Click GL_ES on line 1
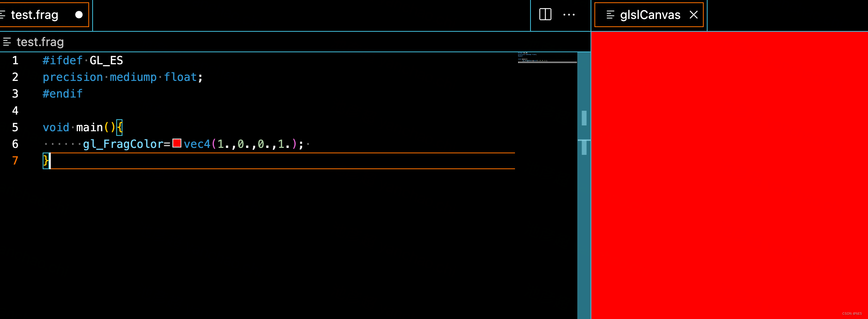This screenshot has width=868, height=319. [106, 60]
